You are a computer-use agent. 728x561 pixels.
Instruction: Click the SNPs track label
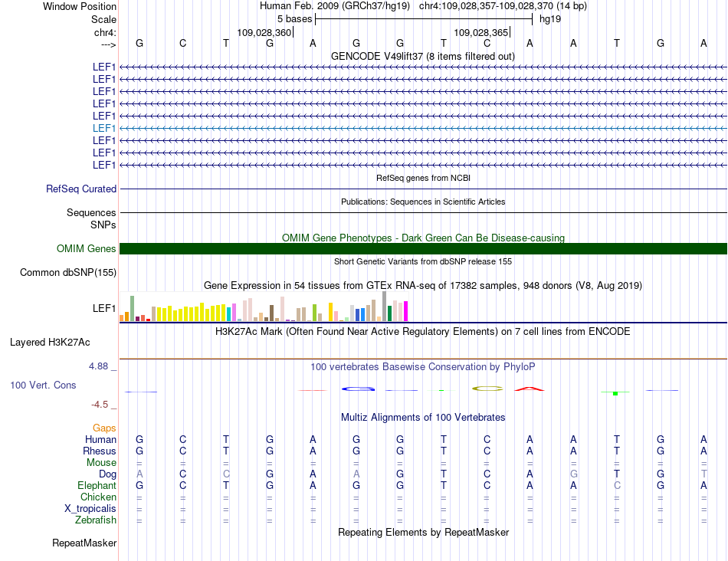[x=103, y=225]
